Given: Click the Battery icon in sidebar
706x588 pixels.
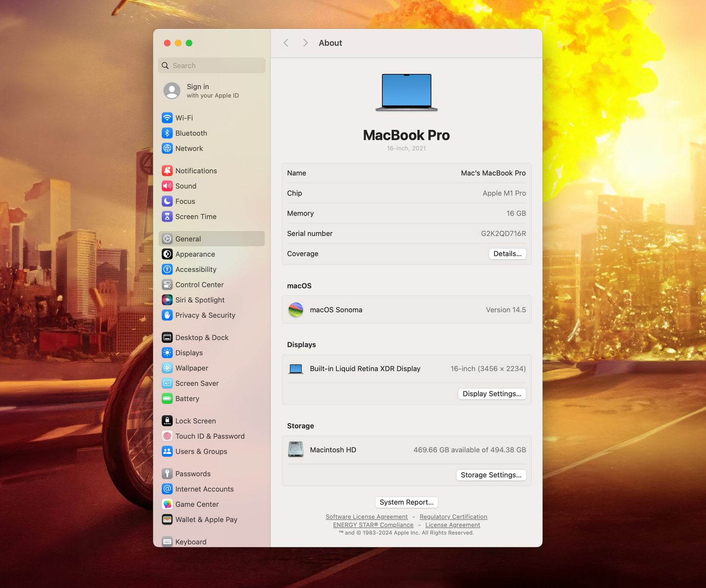Looking at the screenshot, I should point(167,398).
